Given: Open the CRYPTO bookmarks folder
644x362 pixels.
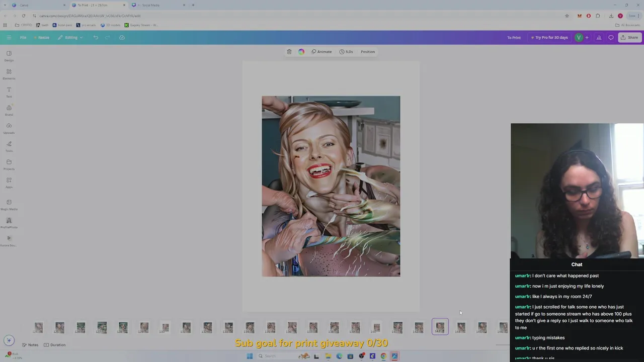Looking at the screenshot, I should click(x=23, y=25).
